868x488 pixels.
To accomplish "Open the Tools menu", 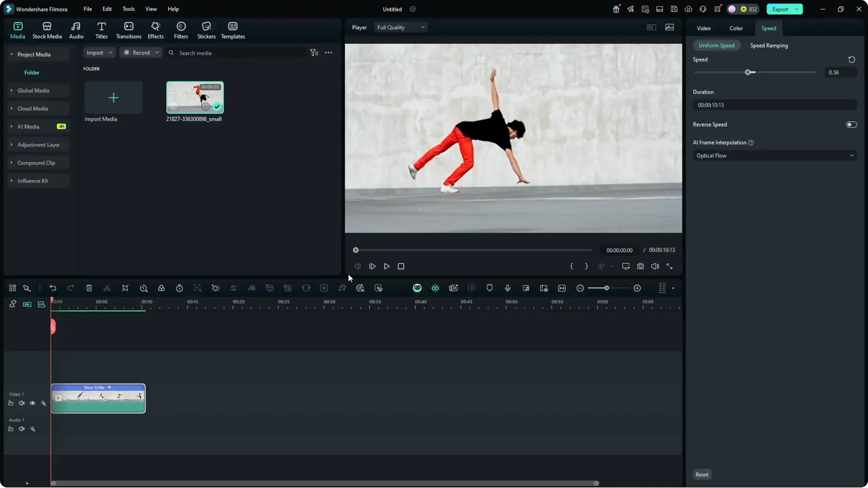I will tap(128, 9).
